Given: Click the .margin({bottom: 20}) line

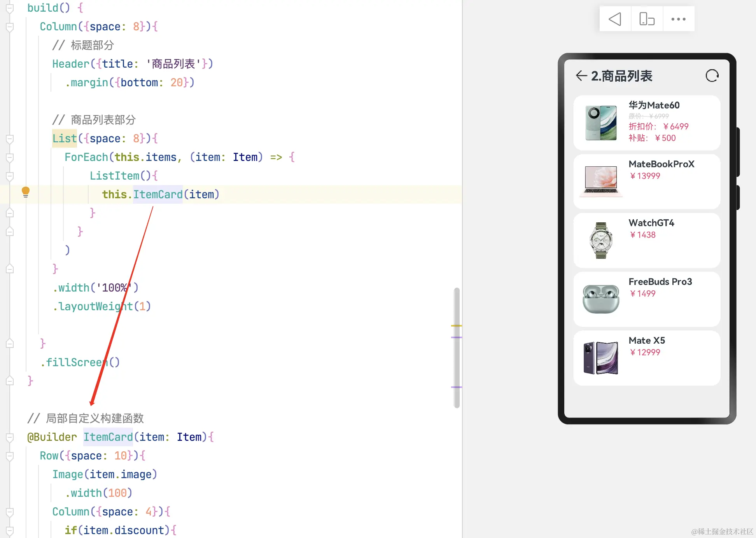Looking at the screenshot, I should point(129,82).
